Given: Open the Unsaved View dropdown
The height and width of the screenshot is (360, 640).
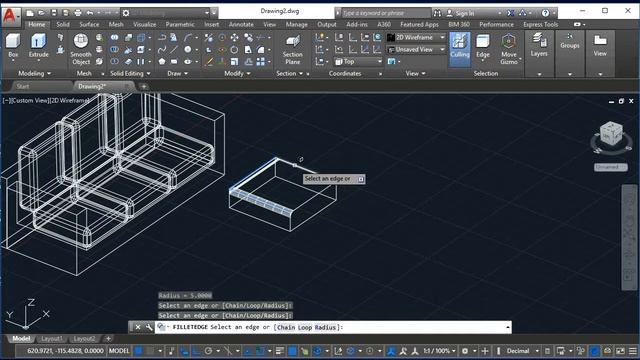Looking at the screenshot, I should 416,49.
